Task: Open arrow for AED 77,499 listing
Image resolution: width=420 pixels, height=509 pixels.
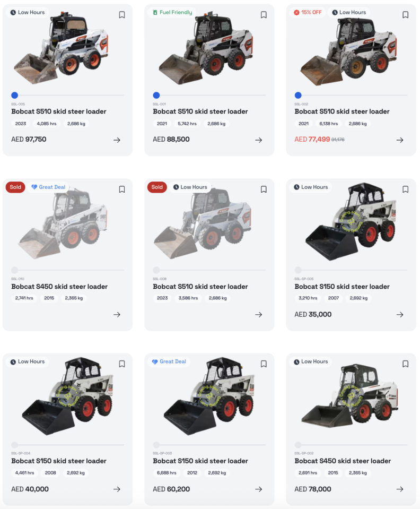Action: 400,140
